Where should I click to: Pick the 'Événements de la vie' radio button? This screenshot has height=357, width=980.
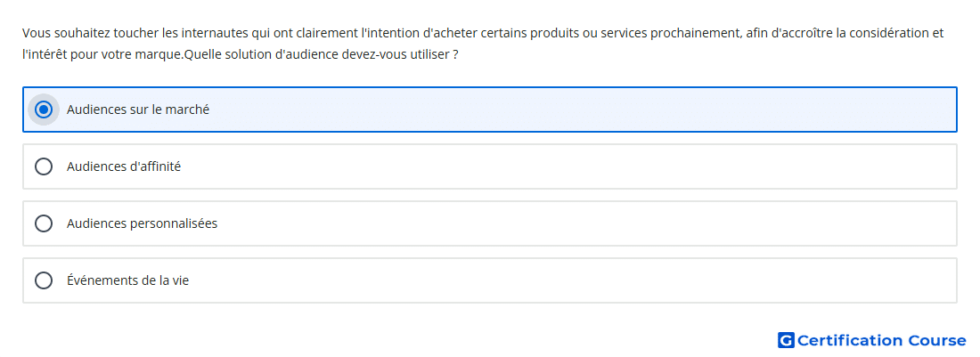[43, 280]
